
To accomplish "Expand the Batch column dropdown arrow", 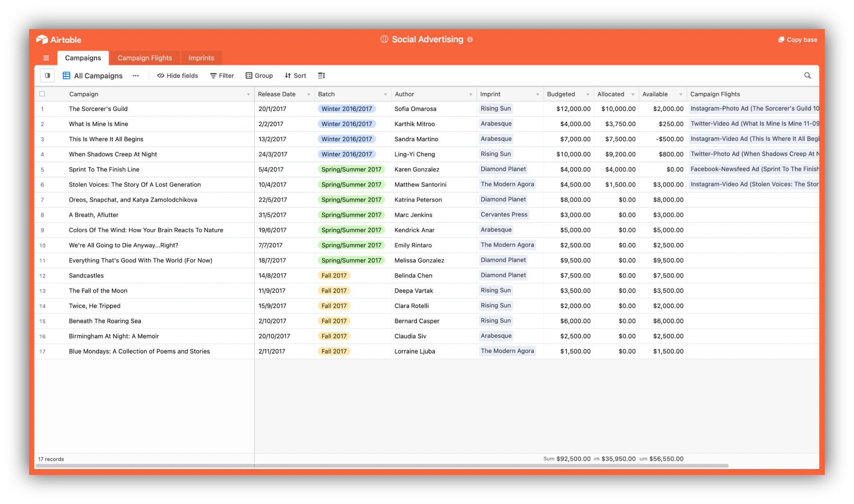I will coord(385,94).
